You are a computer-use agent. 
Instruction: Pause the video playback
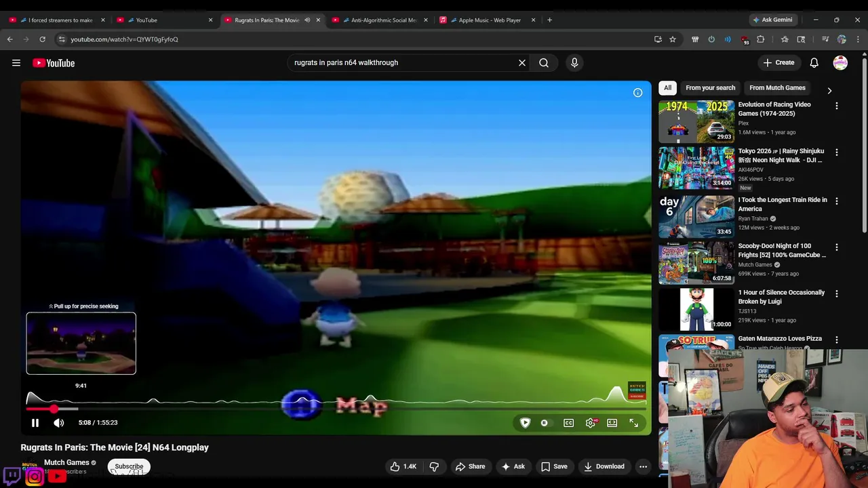click(x=35, y=423)
